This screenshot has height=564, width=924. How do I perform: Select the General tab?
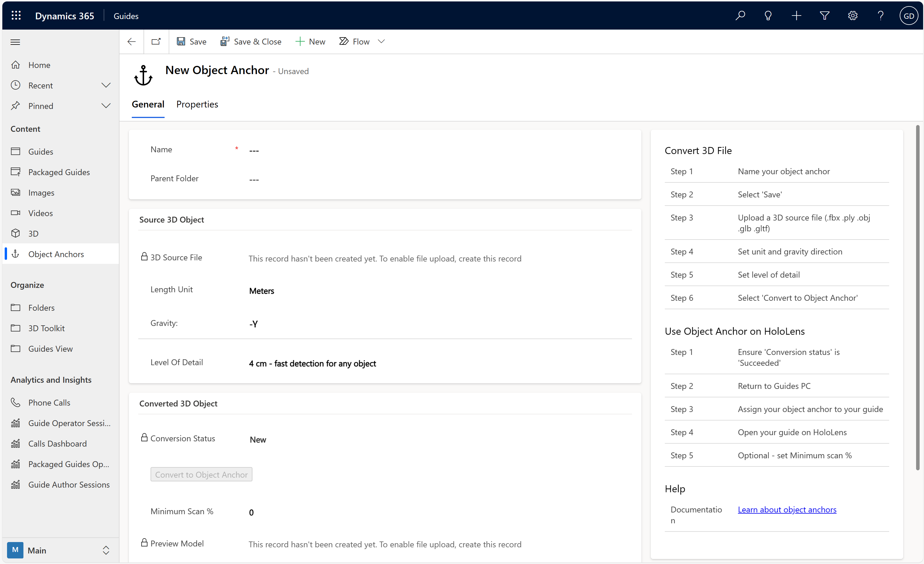(x=148, y=104)
